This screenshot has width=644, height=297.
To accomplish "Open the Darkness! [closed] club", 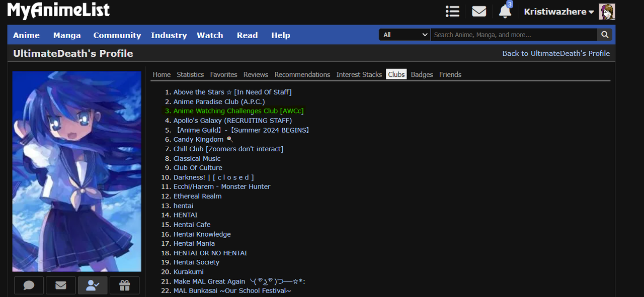I will pyautogui.click(x=213, y=177).
